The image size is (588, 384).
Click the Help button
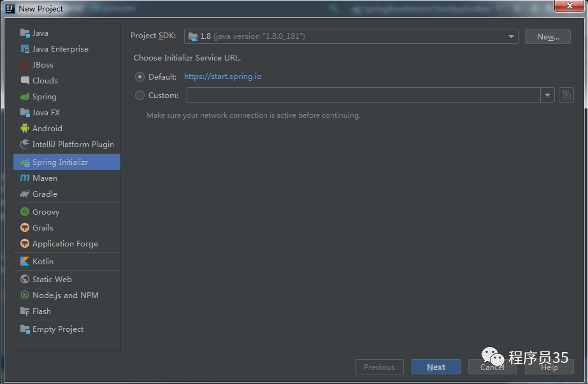tap(549, 367)
